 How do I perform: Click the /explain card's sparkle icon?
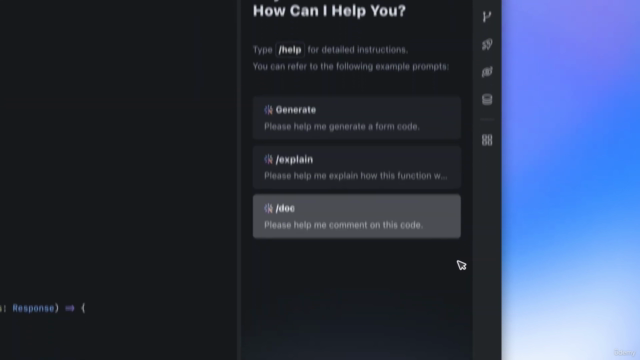click(x=268, y=159)
